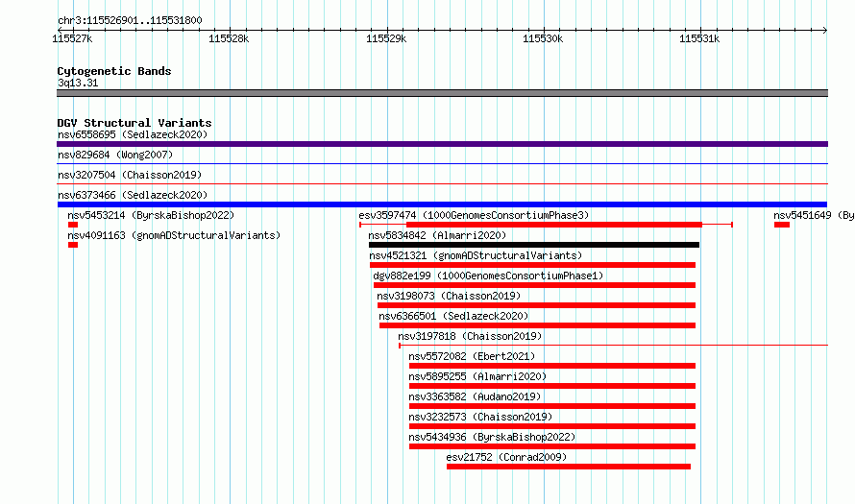Click the 115531k ruler tick label

click(x=699, y=38)
